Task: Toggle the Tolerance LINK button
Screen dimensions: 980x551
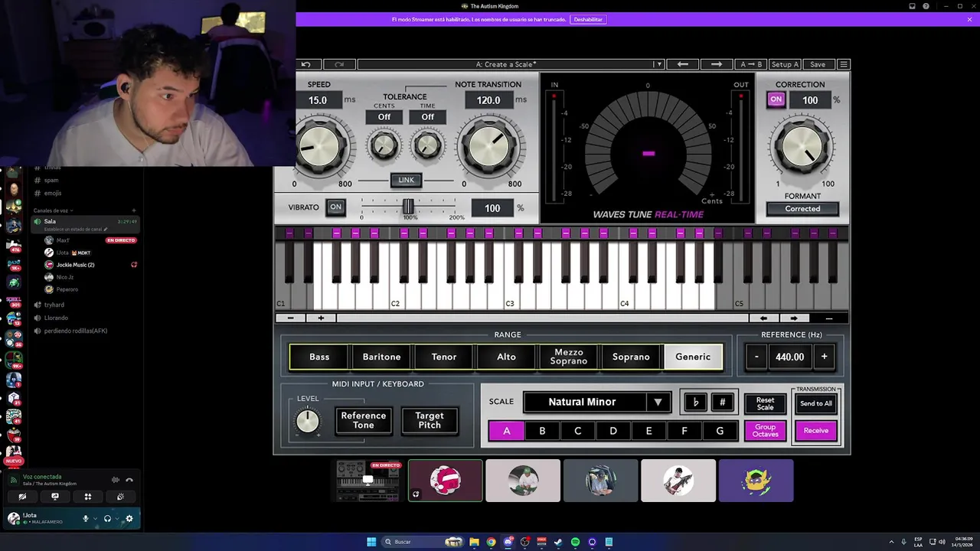Action: pos(406,181)
